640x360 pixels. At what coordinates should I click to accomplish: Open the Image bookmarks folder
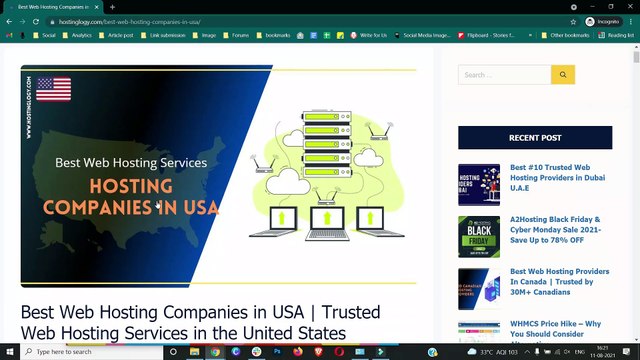(204, 36)
